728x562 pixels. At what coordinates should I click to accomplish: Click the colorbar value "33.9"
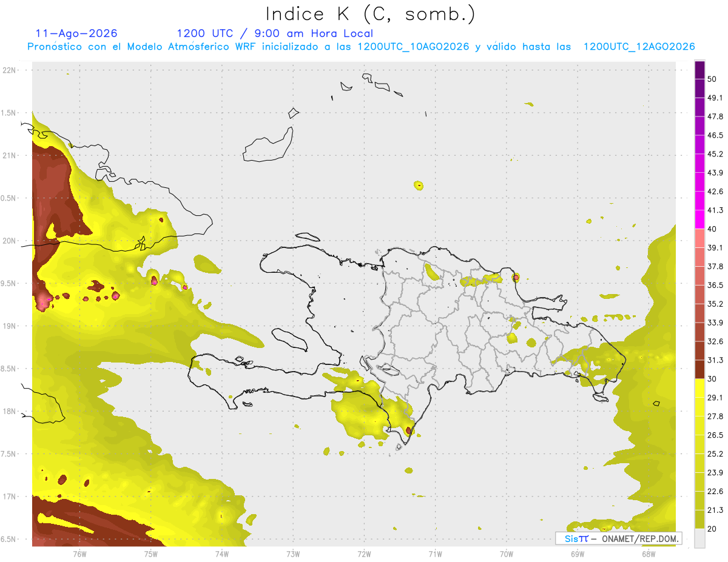(x=715, y=323)
